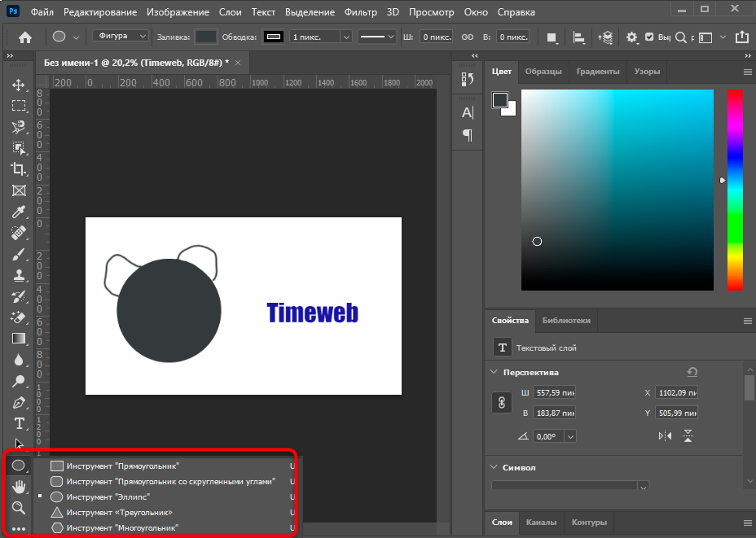756x538 pixels.
Task: Select the Crop tool
Action: point(18,168)
